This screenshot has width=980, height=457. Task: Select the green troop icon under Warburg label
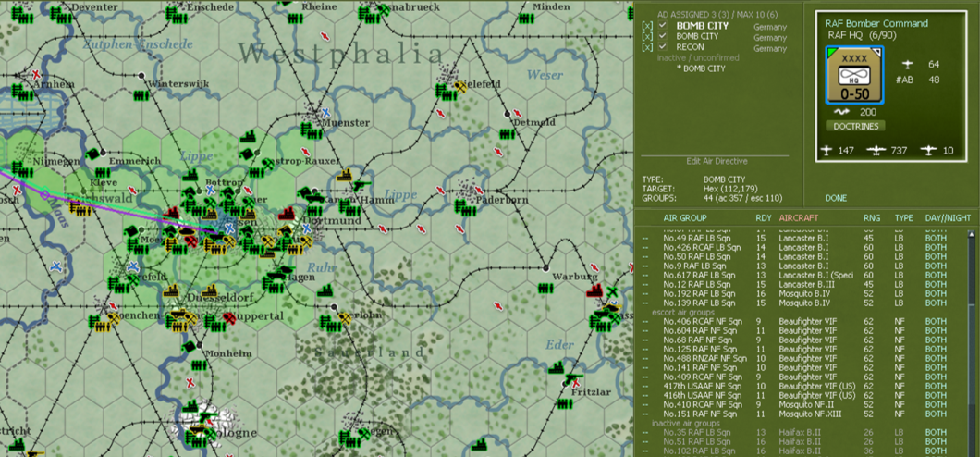(x=546, y=289)
